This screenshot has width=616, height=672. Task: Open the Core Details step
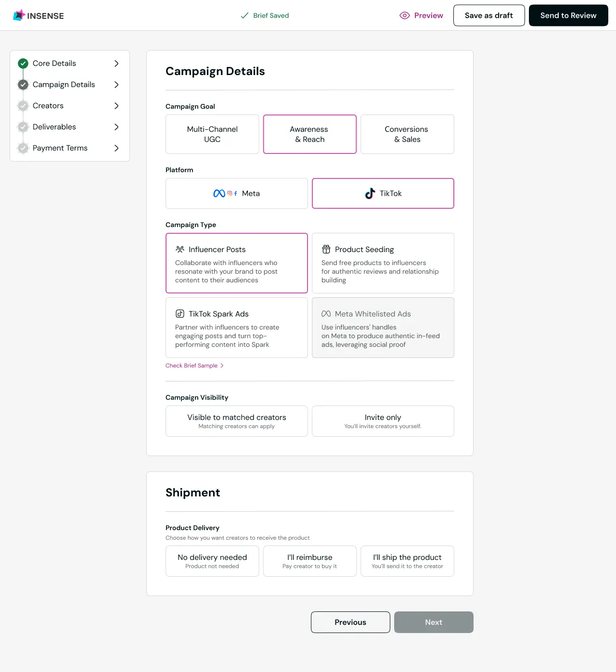pos(70,63)
